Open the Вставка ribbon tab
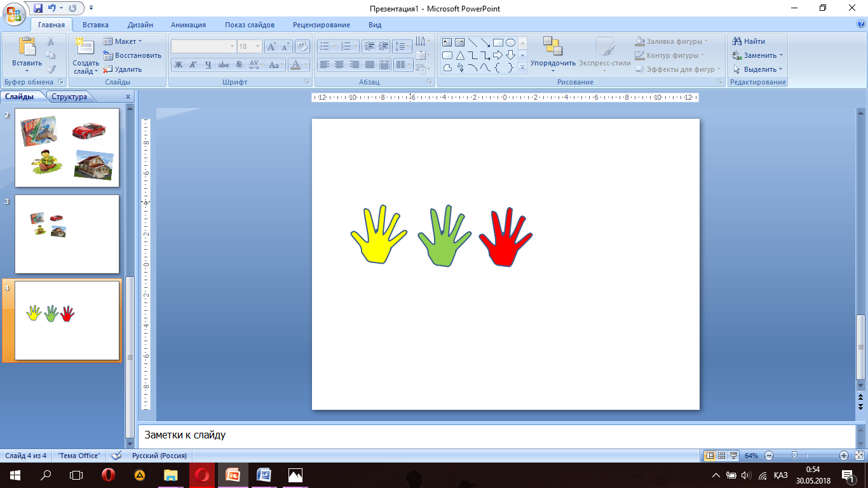This screenshot has width=868, height=488. pos(95,25)
